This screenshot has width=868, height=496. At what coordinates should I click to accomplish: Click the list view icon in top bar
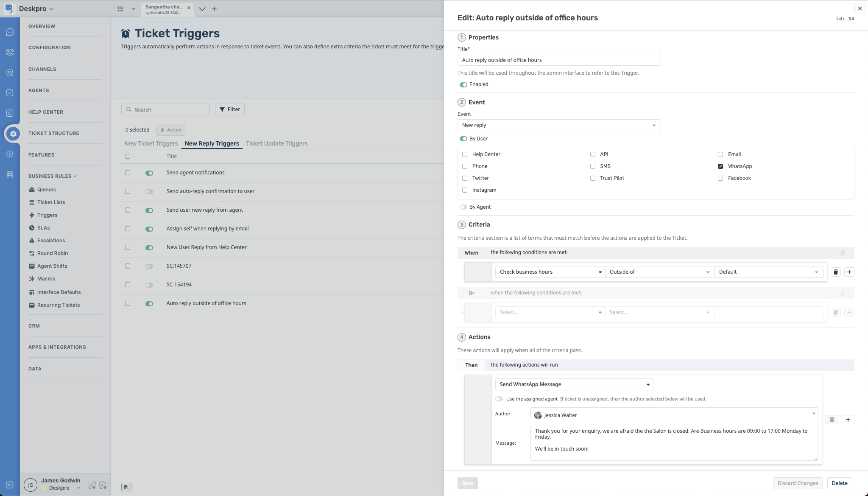point(120,9)
